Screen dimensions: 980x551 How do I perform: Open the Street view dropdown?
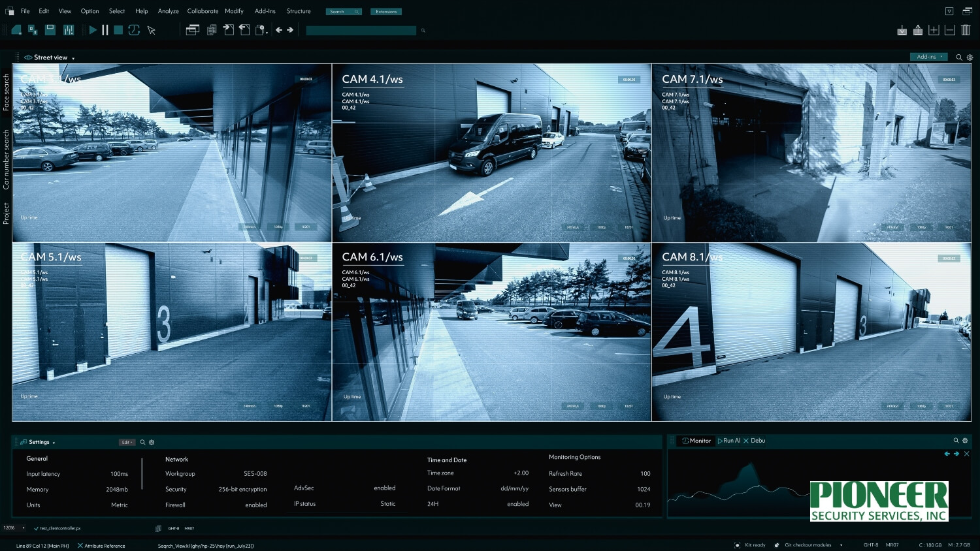tap(73, 57)
